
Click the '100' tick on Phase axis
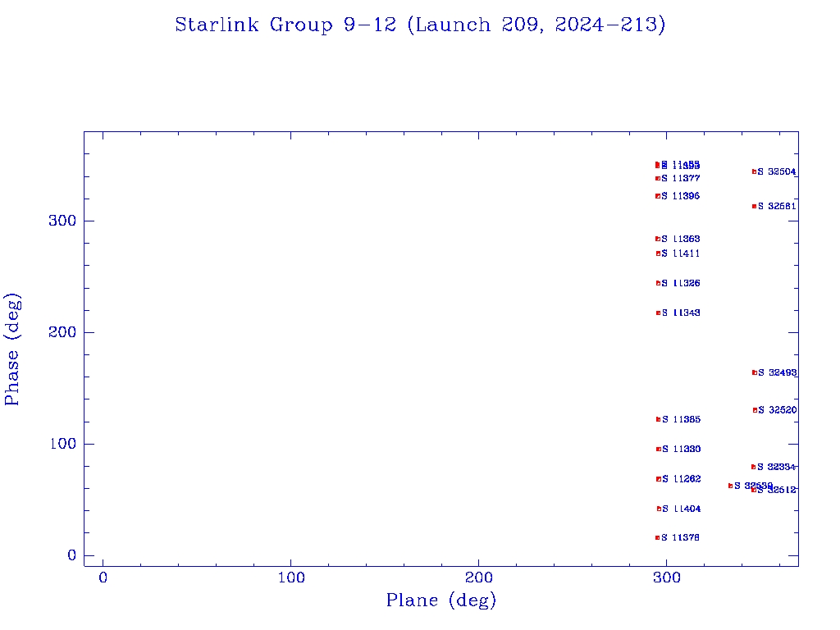pyautogui.click(x=62, y=444)
